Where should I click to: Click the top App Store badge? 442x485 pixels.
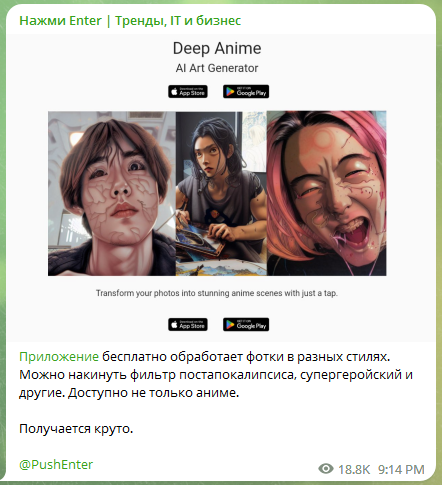[x=188, y=91]
